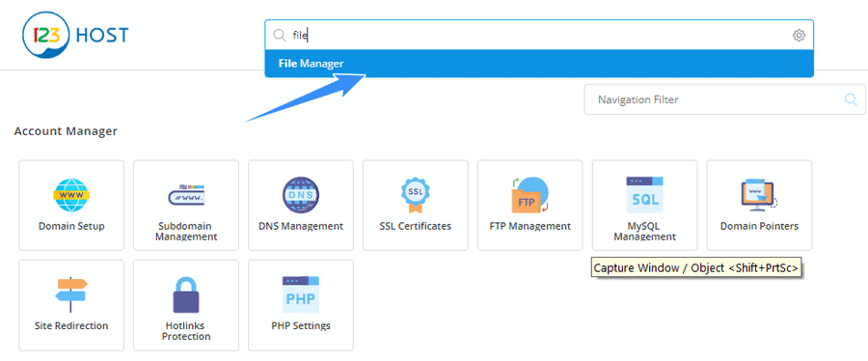Image resolution: width=868 pixels, height=361 pixels.
Task: Click the Hotlinks Protection label
Action: (x=186, y=331)
